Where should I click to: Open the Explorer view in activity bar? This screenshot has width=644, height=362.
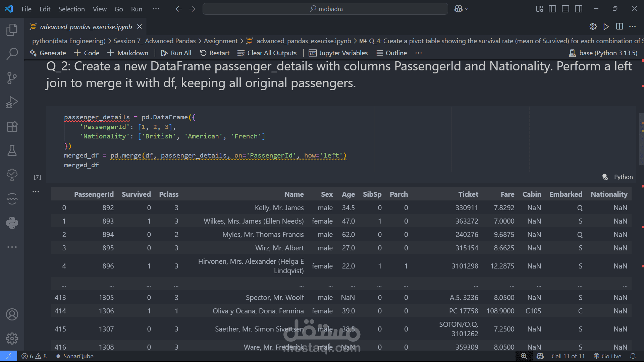coord(12,30)
